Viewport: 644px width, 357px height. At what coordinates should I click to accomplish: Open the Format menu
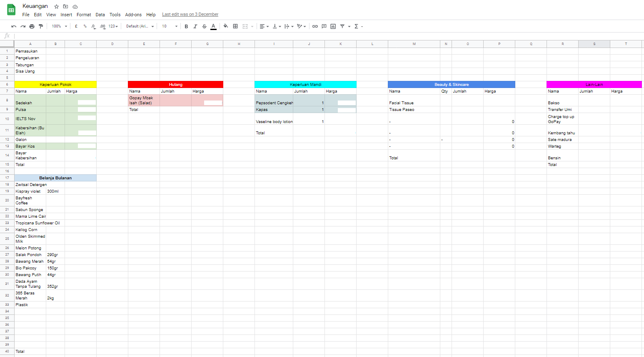point(84,15)
